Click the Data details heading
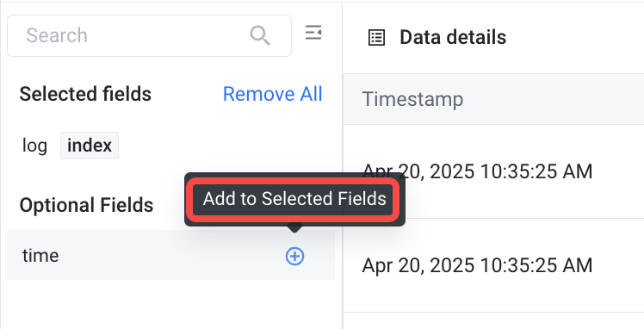This screenshot has width=644, height=329. pos(453,37)
